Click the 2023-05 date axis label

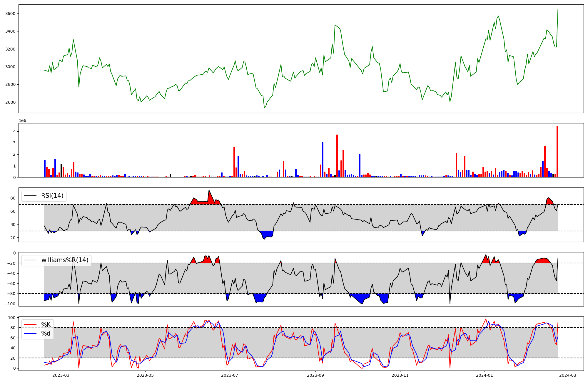point(145,375)
